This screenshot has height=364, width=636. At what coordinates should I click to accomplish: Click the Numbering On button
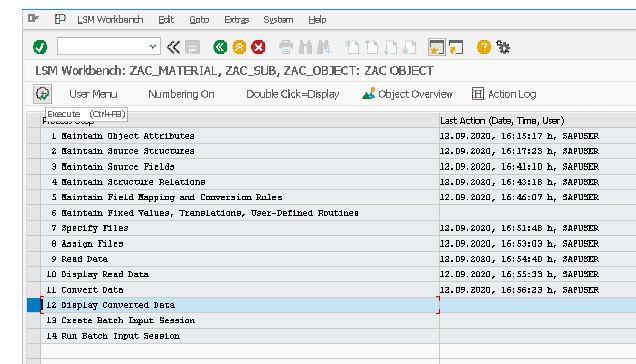181,94
